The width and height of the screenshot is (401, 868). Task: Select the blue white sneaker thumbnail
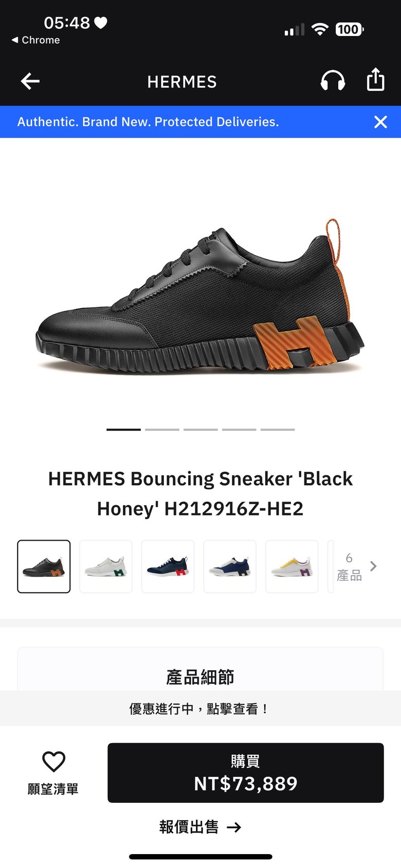[230, 566]
